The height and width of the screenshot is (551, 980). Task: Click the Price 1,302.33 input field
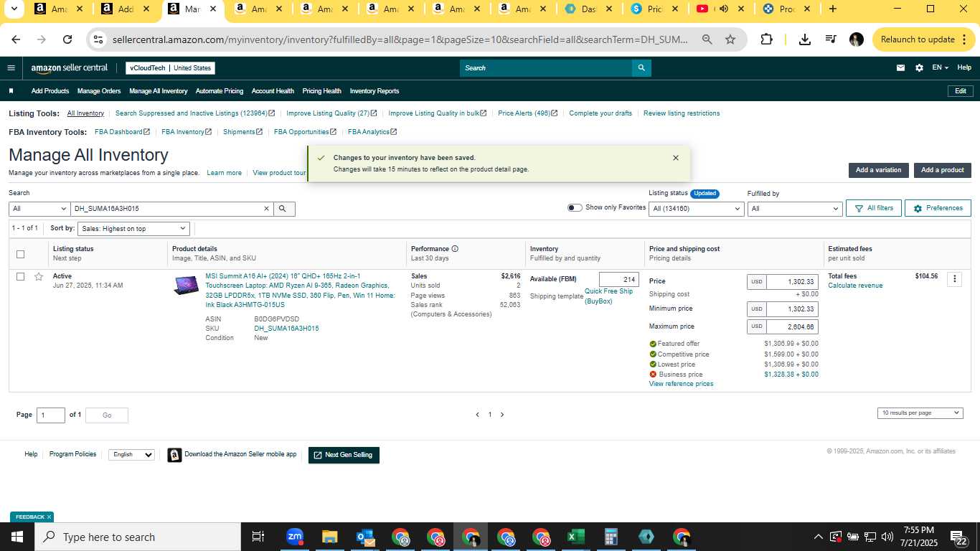coord(792,282)
